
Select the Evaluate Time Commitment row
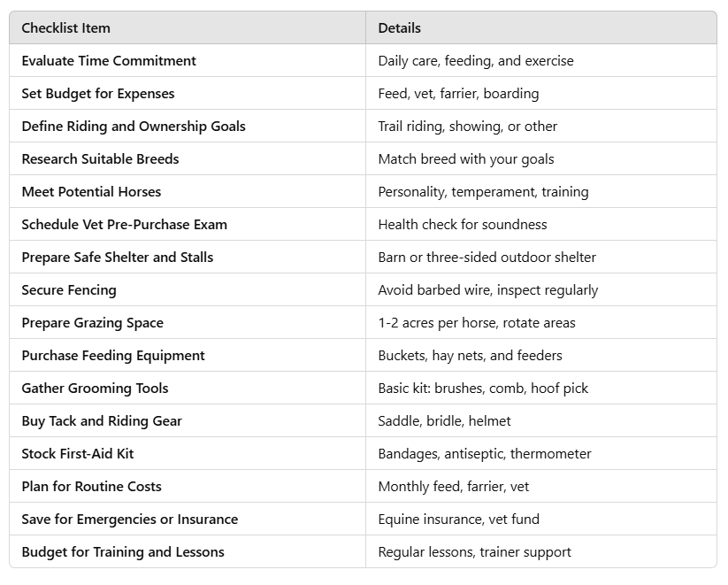363,60
